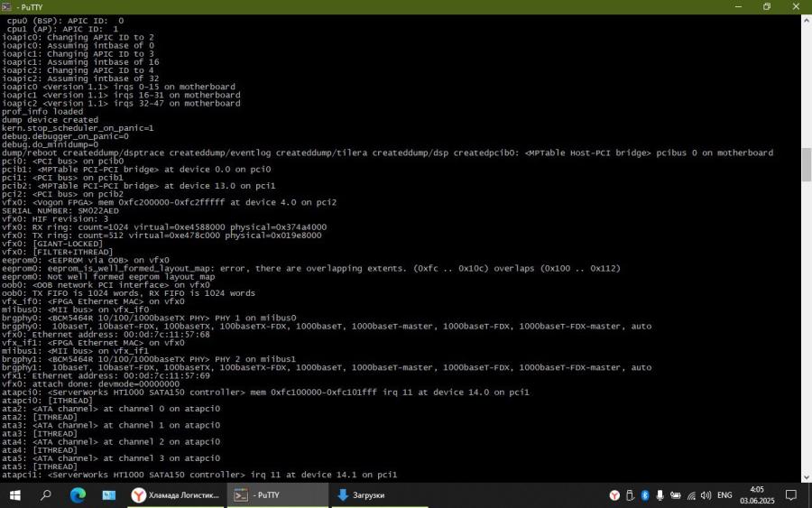Click the USB safely remove hardware icon
Viewport: 812px width, 508px height.
coord(630,495)
